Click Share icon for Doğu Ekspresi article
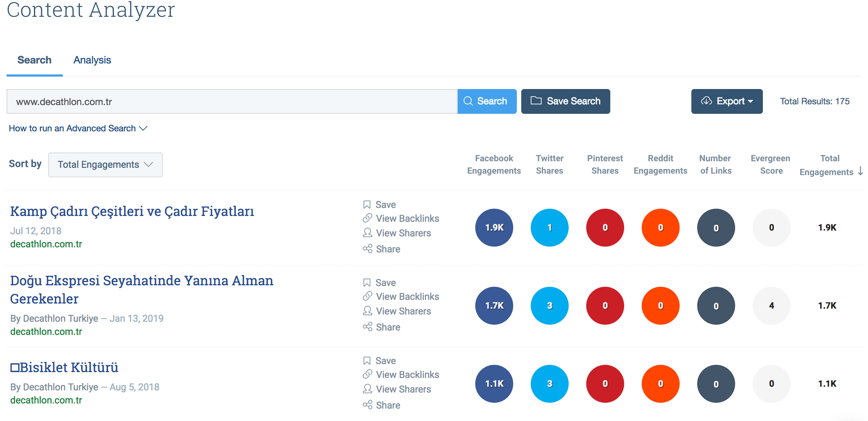The image size is (868, 421). (367, 327)
